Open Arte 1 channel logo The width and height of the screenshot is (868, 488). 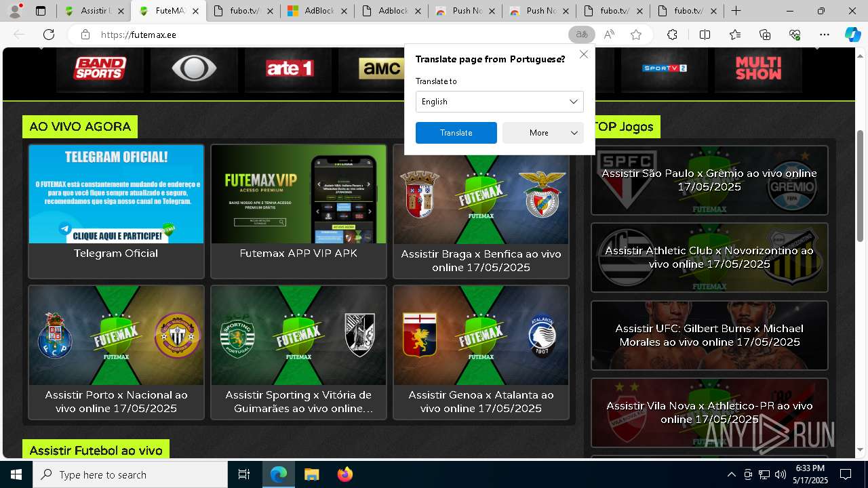(288, 68)
